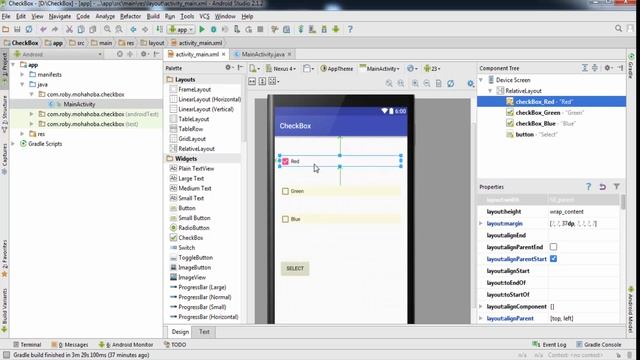Expand the manifests folder

[22, 75]
